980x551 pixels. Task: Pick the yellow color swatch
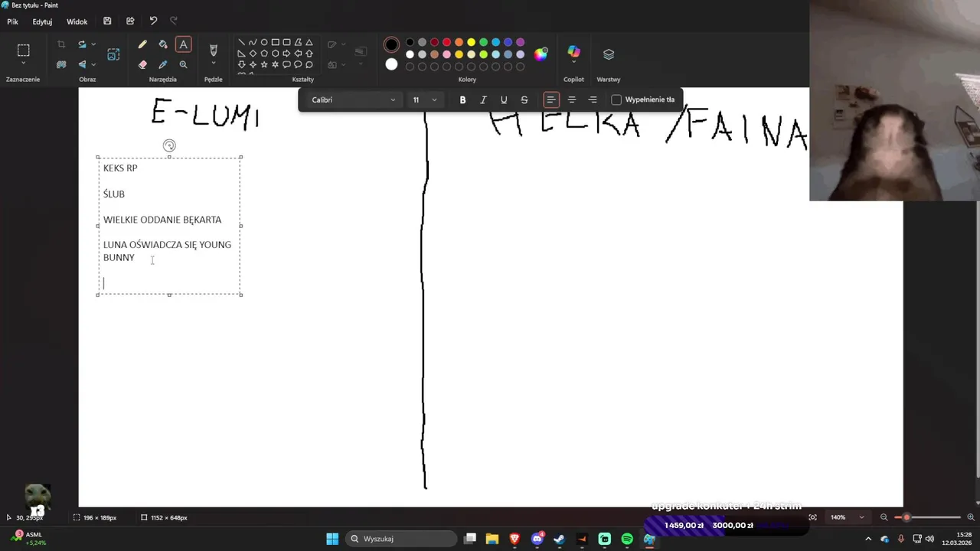point(471,42)
